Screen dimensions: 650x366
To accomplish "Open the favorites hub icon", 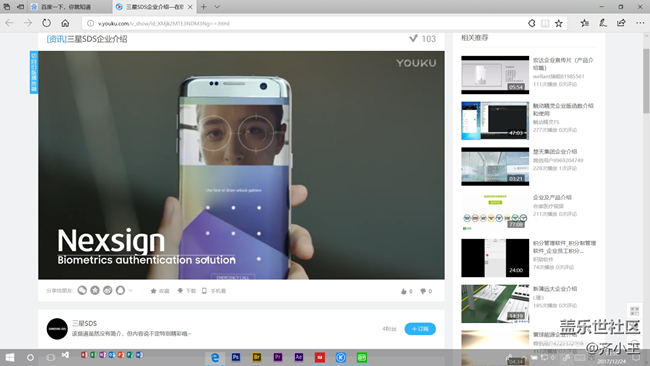I will [x=585, y=23].
